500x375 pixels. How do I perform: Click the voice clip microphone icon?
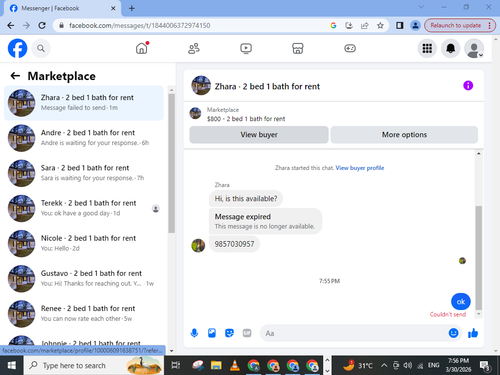pyautogui.click(x=194, y=333)
